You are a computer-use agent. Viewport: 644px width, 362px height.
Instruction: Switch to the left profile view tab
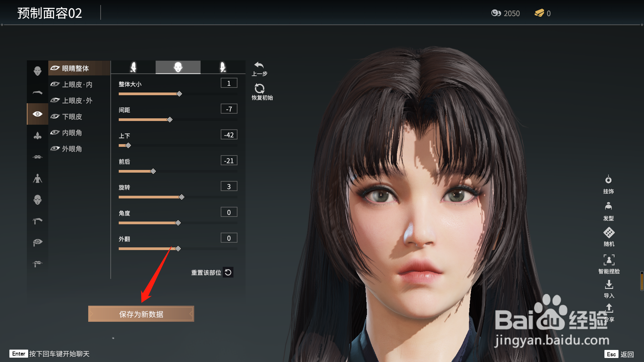[133, 67]
